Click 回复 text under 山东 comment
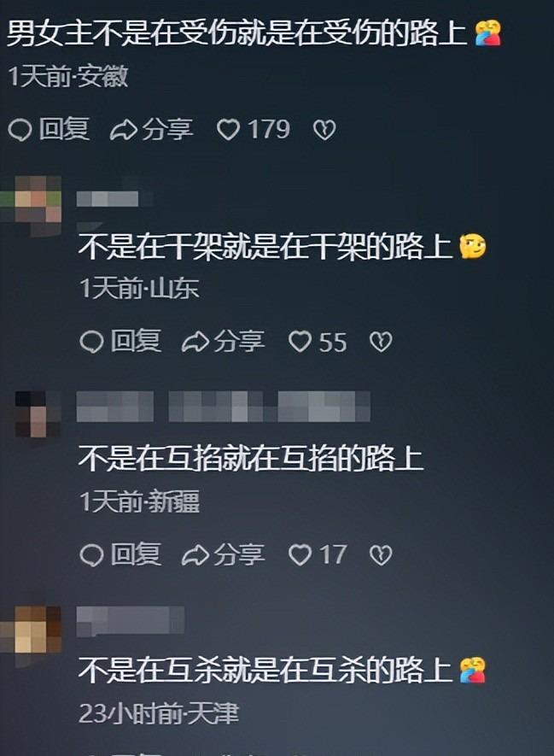 pyautogui.click(x=136, y=341)
